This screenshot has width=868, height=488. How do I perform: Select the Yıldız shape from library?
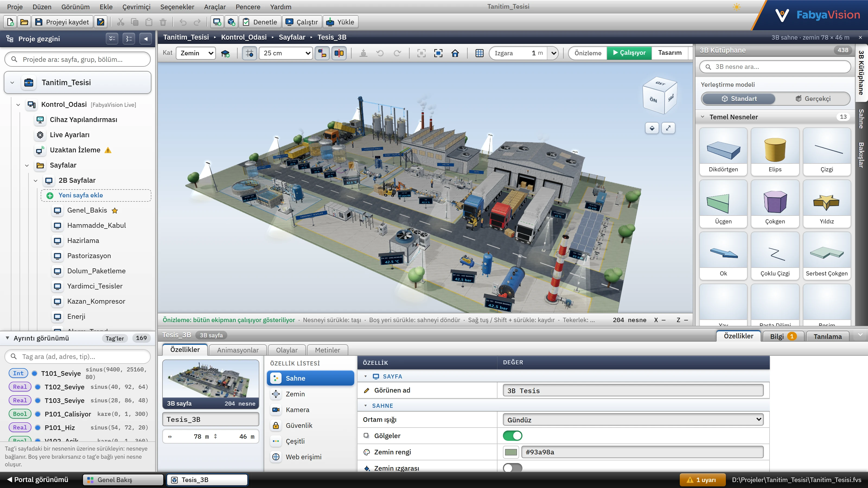(826, 204)
